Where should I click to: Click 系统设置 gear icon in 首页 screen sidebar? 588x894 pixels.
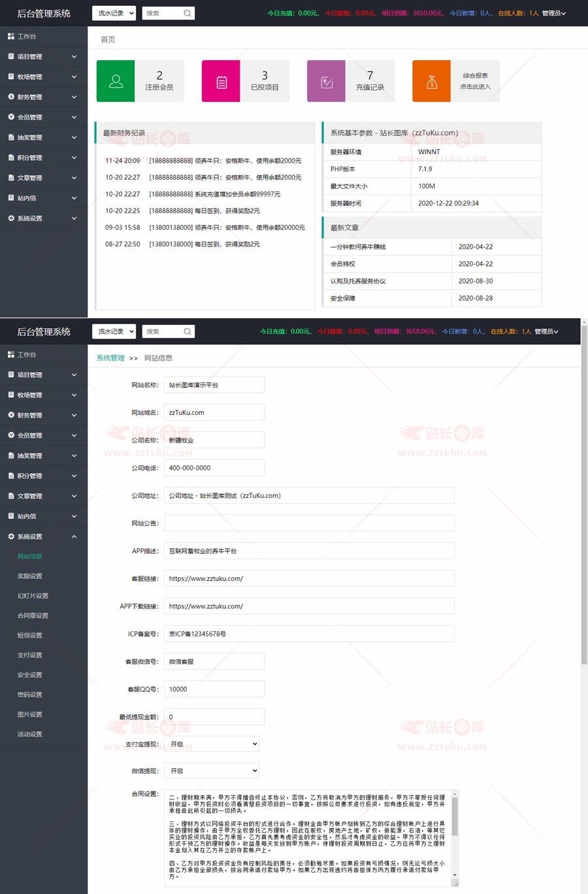[10, 218]
